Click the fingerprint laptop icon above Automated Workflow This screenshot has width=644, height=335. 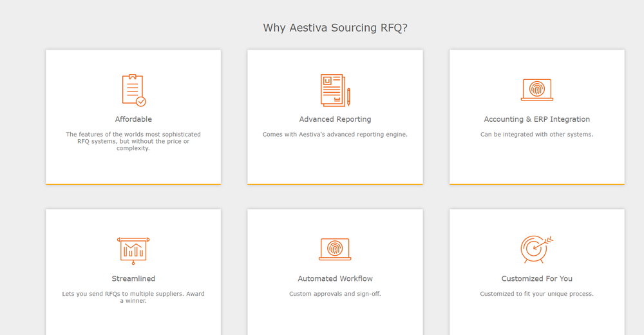coord(335,249)
